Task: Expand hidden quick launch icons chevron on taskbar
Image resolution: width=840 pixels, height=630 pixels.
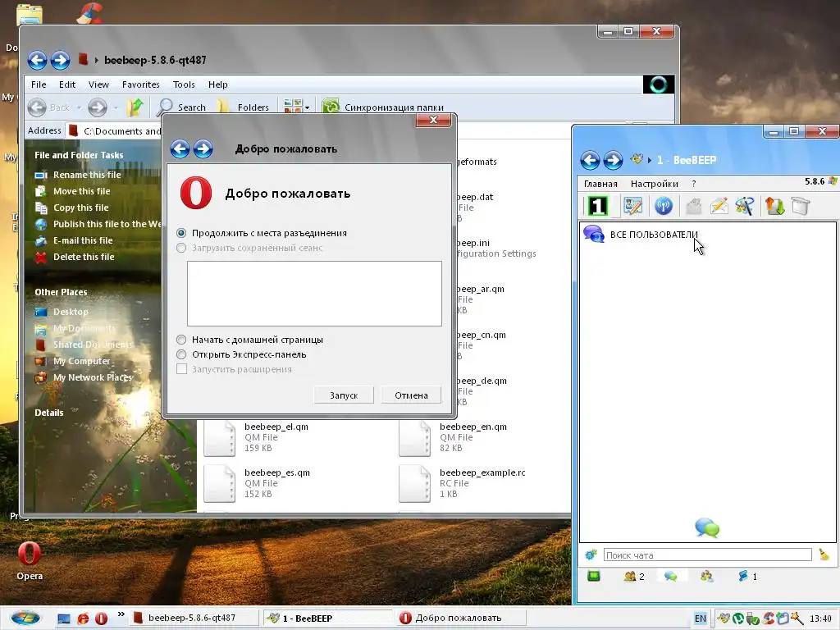Action: (x=121, y=614)
